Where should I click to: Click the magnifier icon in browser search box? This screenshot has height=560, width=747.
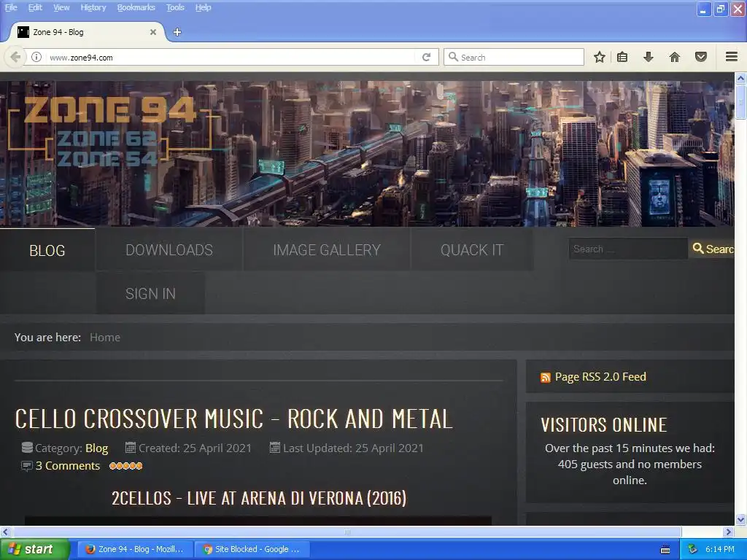pyautogui.click(x=453, y=57)
